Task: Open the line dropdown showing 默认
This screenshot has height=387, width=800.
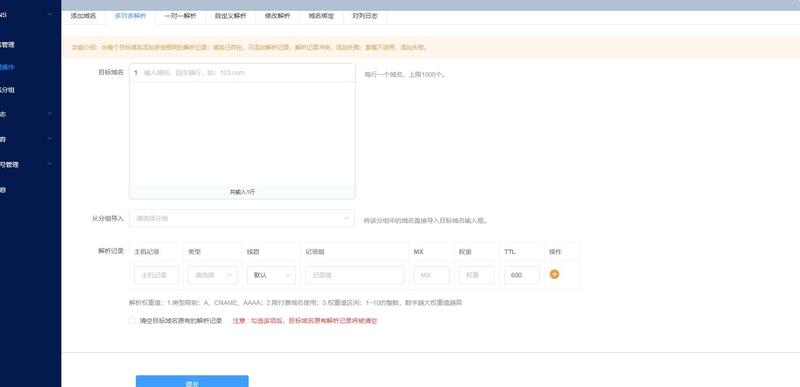Action: click(x=271, y=275)
